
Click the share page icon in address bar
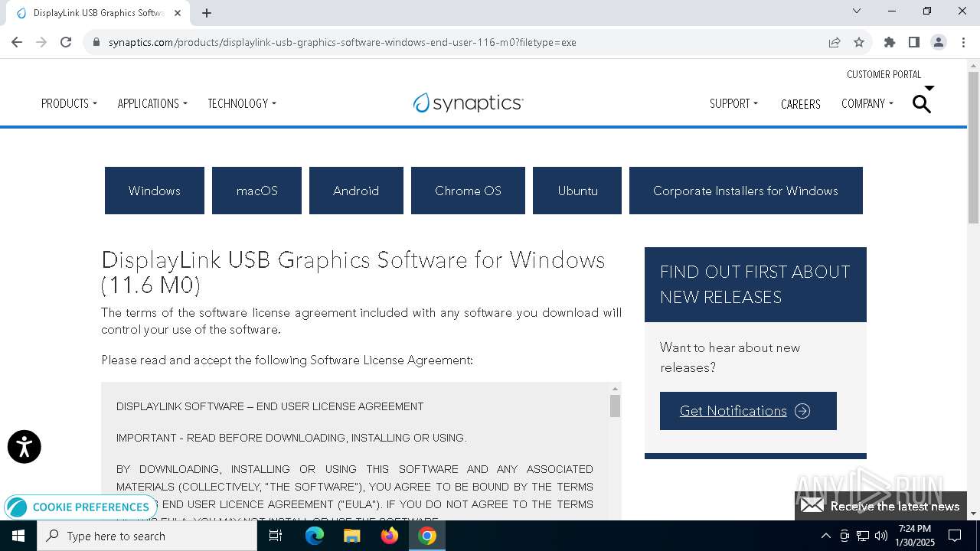(x=835, y=42)
